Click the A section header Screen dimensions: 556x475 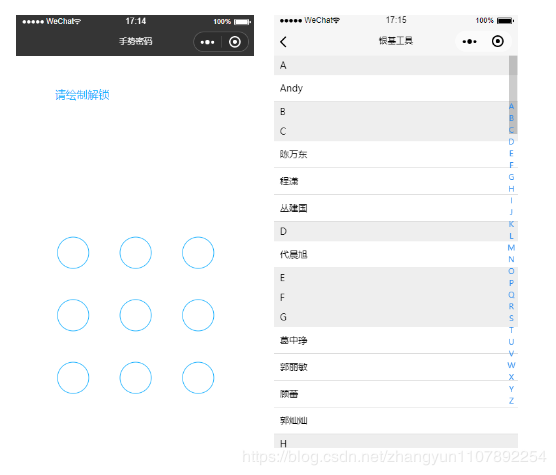tap(391, 65)
